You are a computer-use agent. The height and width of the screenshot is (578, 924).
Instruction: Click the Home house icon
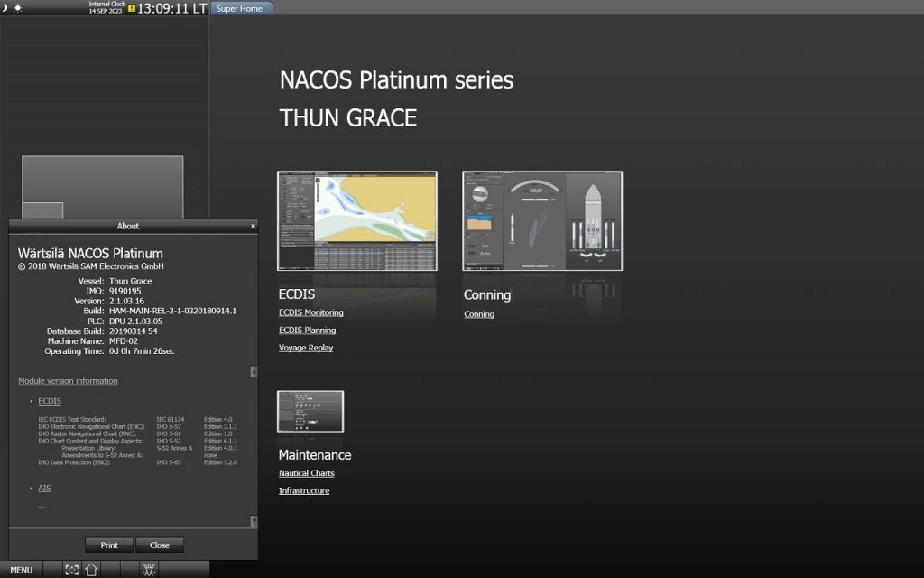[91, 570]
